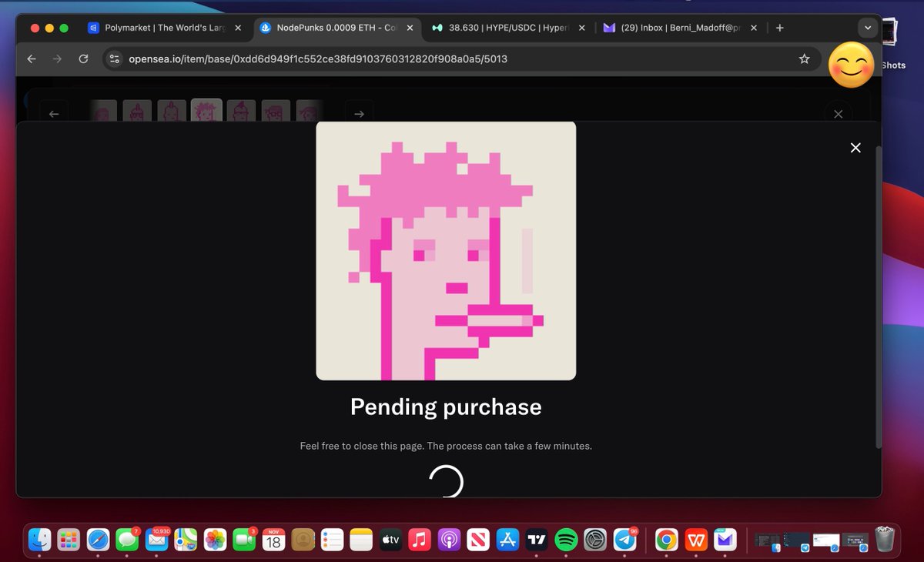Show next item with dimmed right arrow
This screenshot has height=562, width=924.
pos(359,114)
